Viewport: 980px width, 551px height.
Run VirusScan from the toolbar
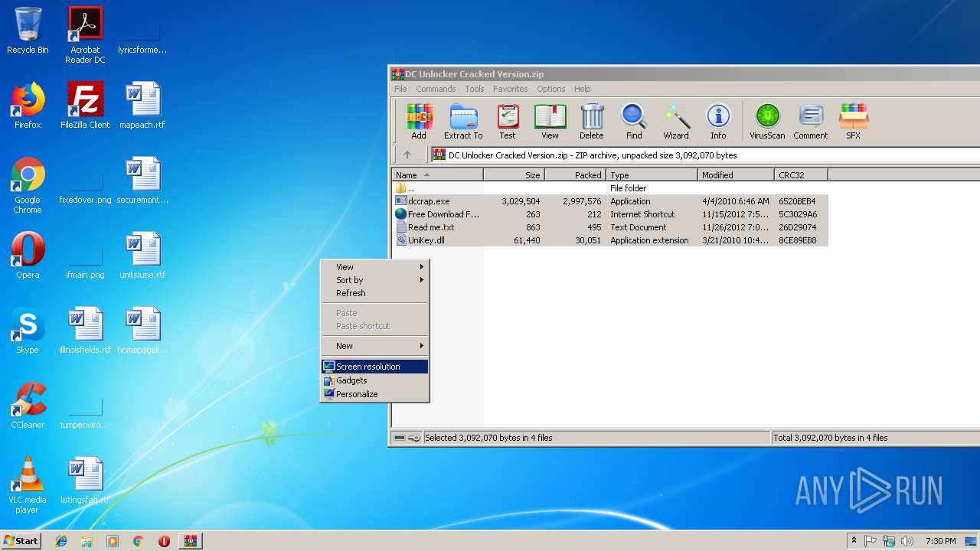767,122
